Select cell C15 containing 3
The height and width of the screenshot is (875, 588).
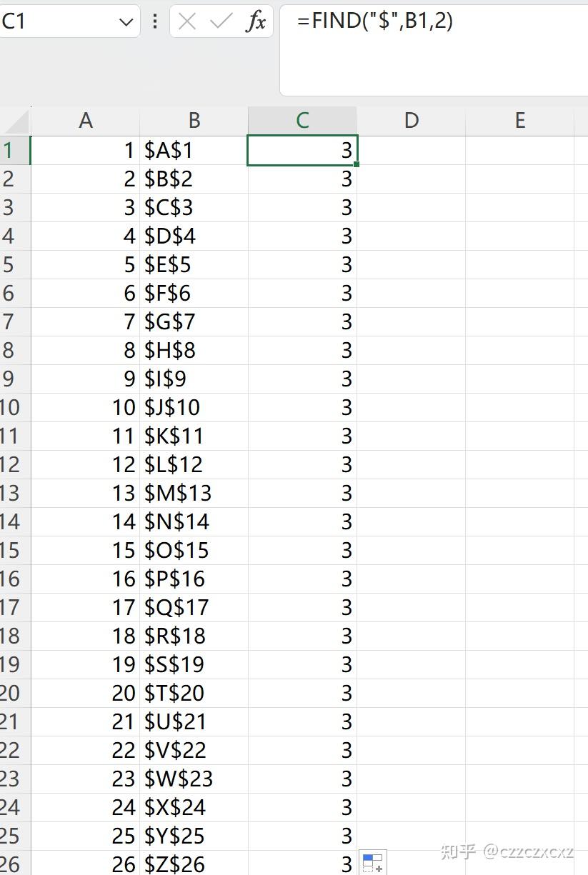302,550
